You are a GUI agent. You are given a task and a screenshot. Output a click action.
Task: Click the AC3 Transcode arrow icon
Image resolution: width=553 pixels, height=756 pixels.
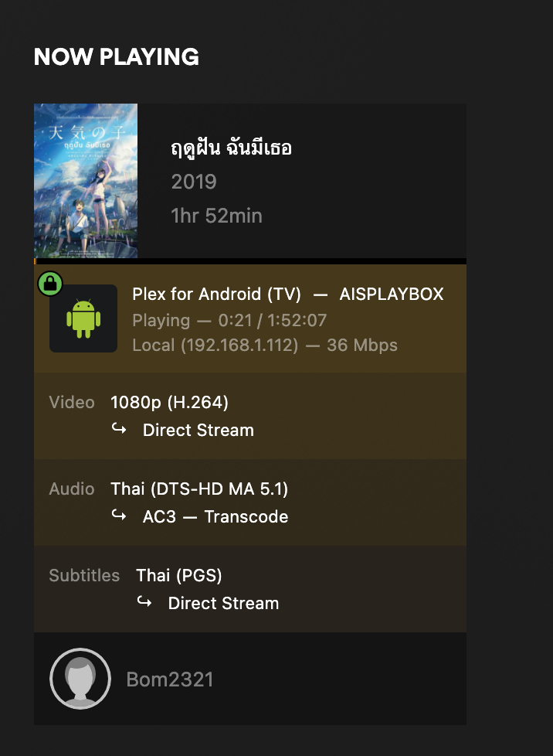pyautogui.click(x=119, y=516)
